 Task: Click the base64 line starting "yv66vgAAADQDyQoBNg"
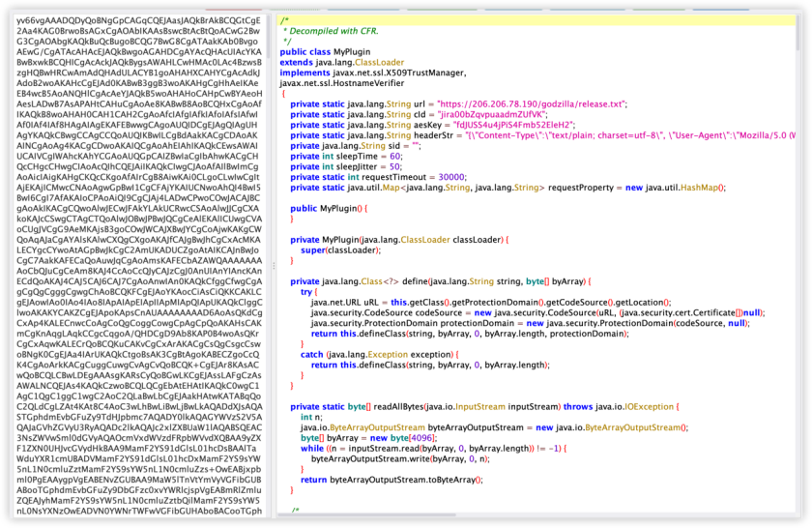point(139,20)
